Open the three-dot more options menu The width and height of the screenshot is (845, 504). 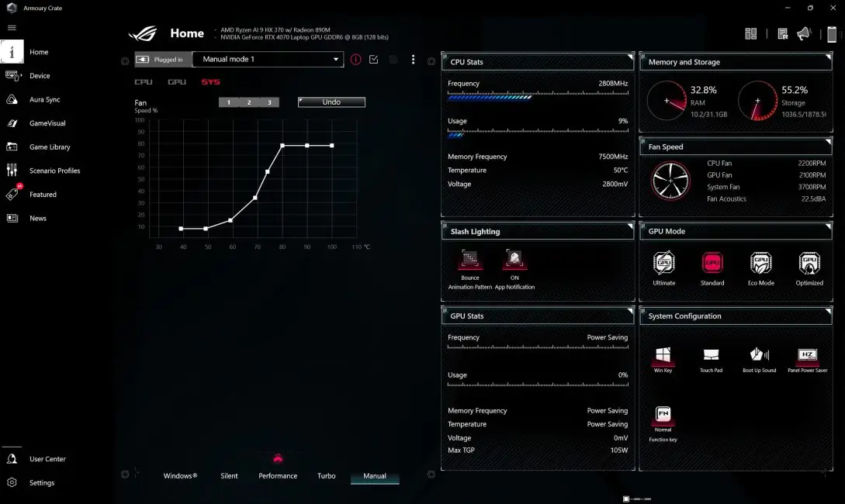(x=414, y=59)
